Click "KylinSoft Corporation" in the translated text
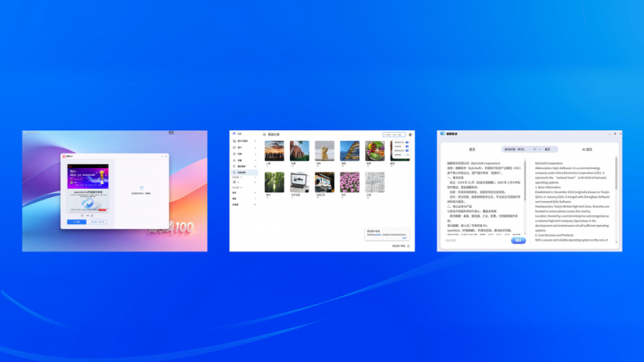The image size is (644, 362). (549, 163)
